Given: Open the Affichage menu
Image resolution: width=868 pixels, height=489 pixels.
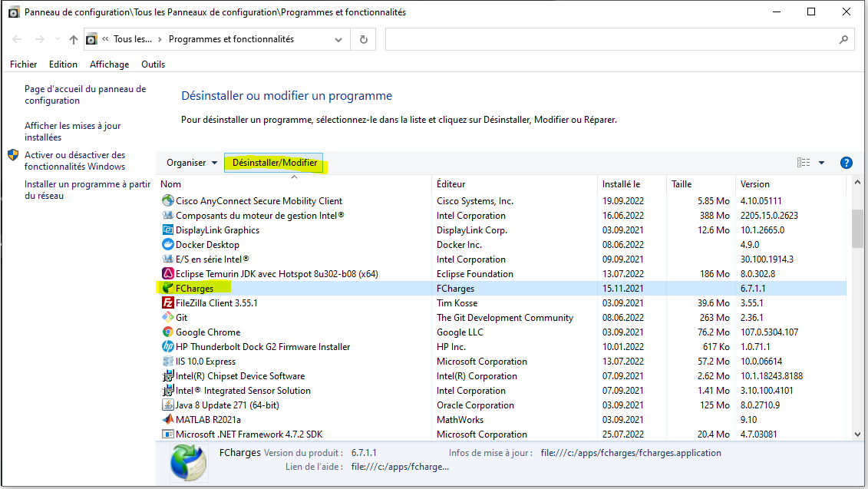Looking at the screenshot, I should pos(110,64).
